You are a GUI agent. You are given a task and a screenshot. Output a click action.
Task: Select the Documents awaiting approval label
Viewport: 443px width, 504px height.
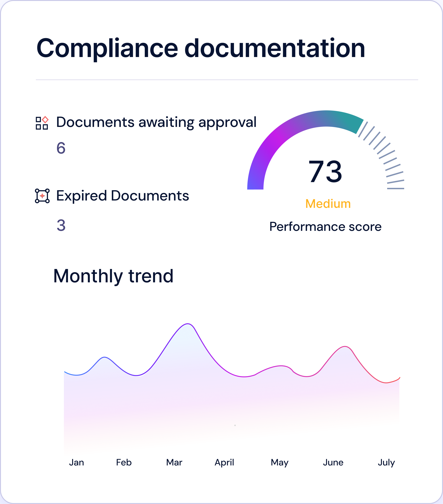pos(156,122)
